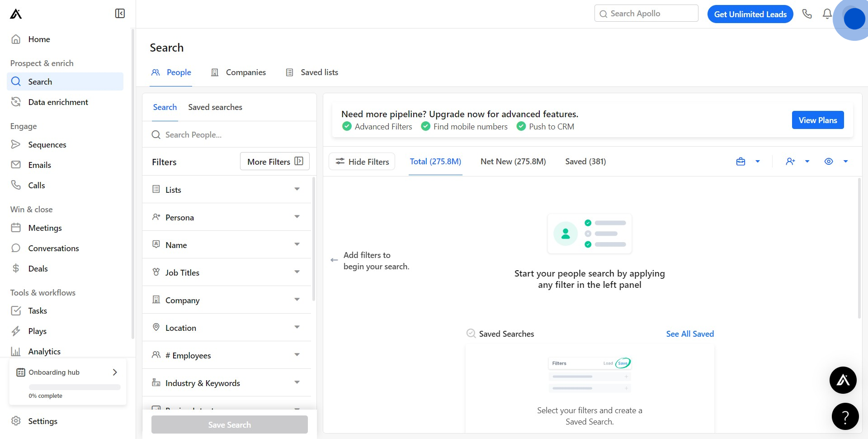Screen dimensions: 868x439
Task: Expand the Location filter
Action: pos(227,328)
